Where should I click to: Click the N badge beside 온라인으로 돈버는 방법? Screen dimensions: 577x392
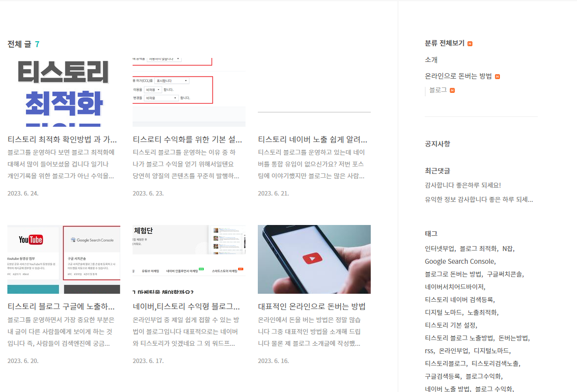click(x=498, y=76)
